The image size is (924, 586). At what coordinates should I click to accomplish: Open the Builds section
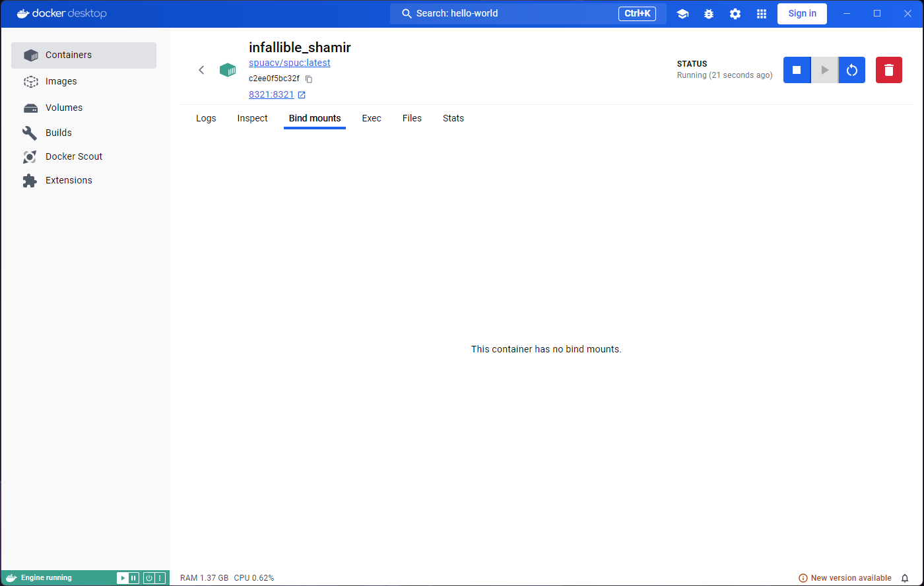tap(84, 133)
